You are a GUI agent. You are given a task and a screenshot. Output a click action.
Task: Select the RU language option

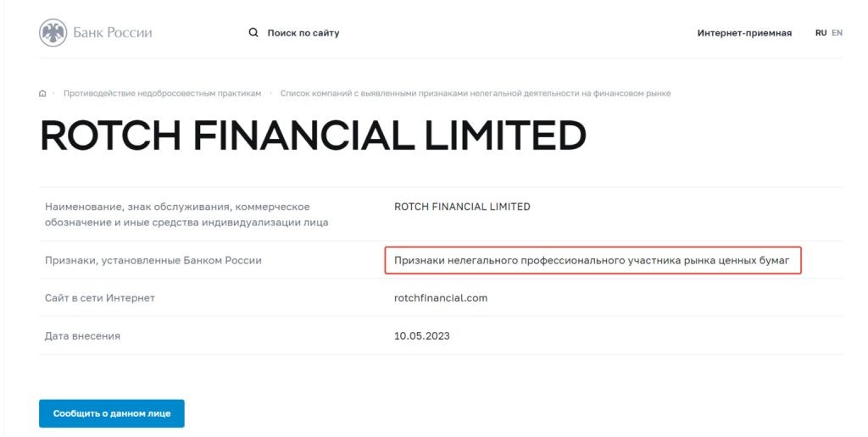(x=821, y=33)
